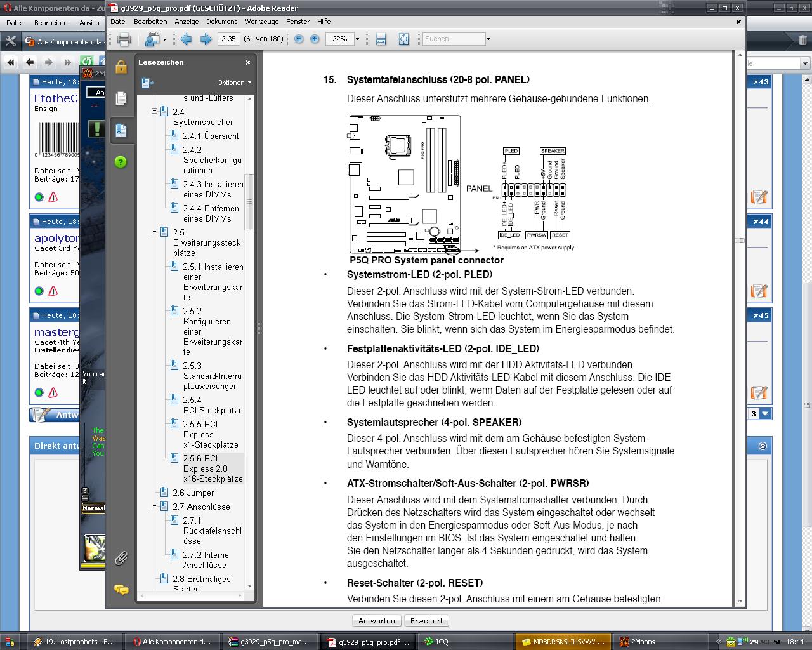Open bookmark 2.4.4 Entfernen eines DIMMs
The width and height of the screenshot is (812, 650).
pos(211,213)
